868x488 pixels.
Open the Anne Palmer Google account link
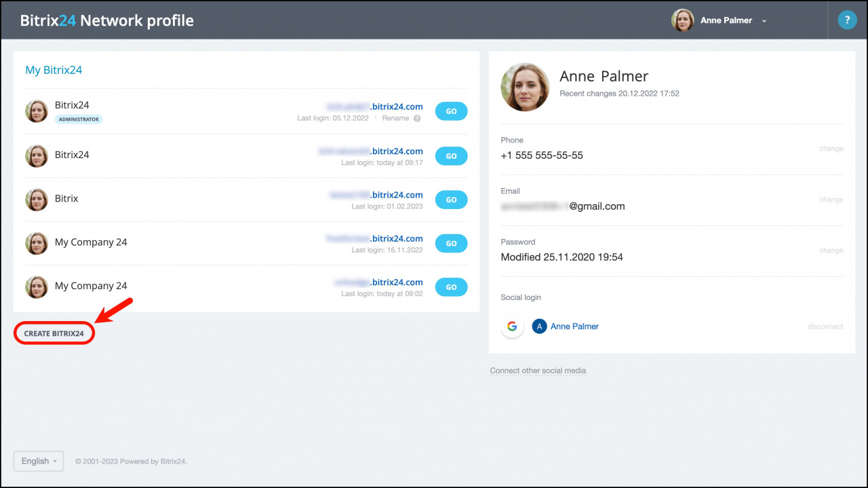(x=574, y=326)
